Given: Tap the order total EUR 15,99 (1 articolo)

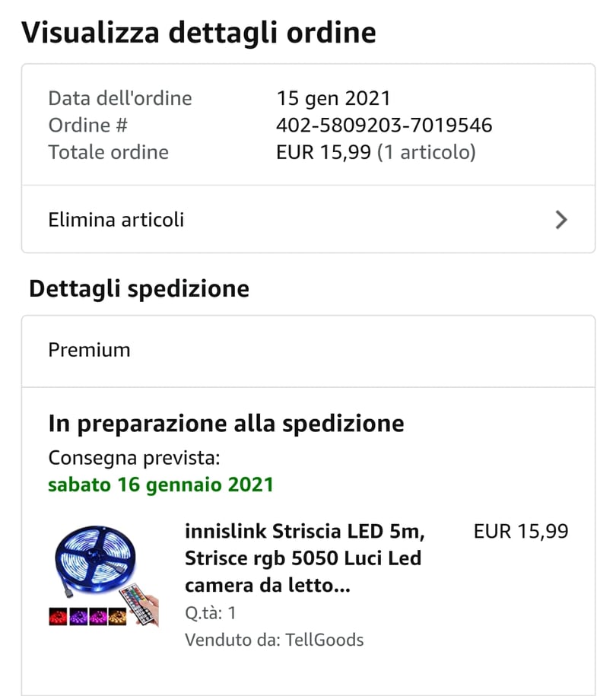Looking at the screenshot, I should tap(376, 152).
